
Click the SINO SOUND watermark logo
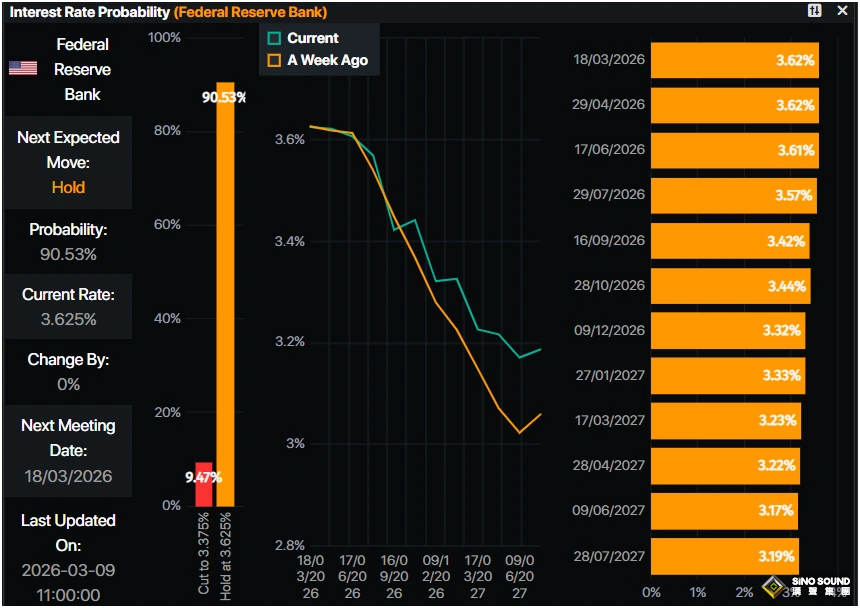[806, 585]
